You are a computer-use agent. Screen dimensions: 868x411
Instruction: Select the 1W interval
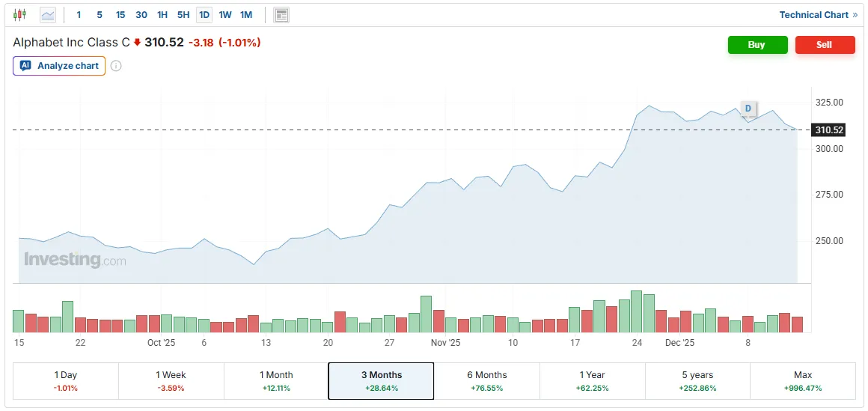pyautogui.click(x=225, y=14)
